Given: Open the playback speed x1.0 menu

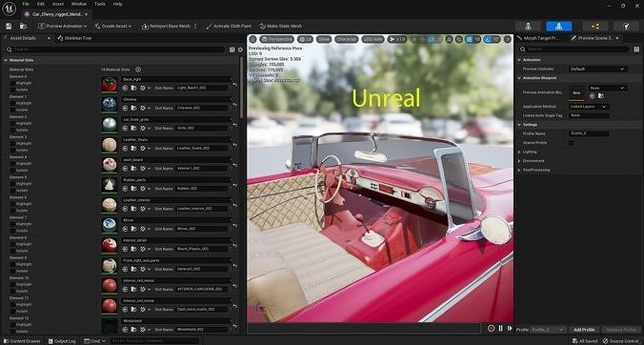Looking at the screenshot, I should pyautogui.click(x=397, y=39).
